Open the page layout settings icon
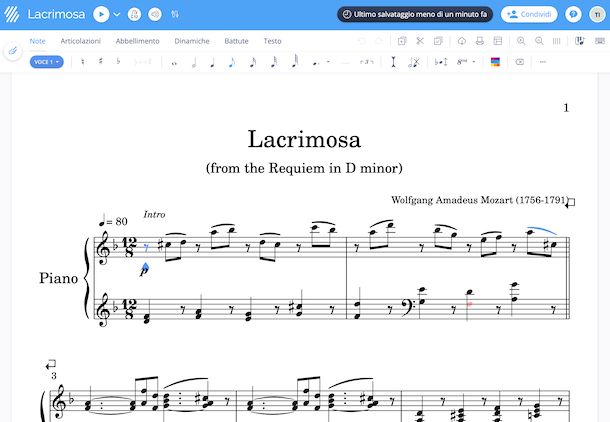Viewport: 610px width, 422px height. pos(498,41)
